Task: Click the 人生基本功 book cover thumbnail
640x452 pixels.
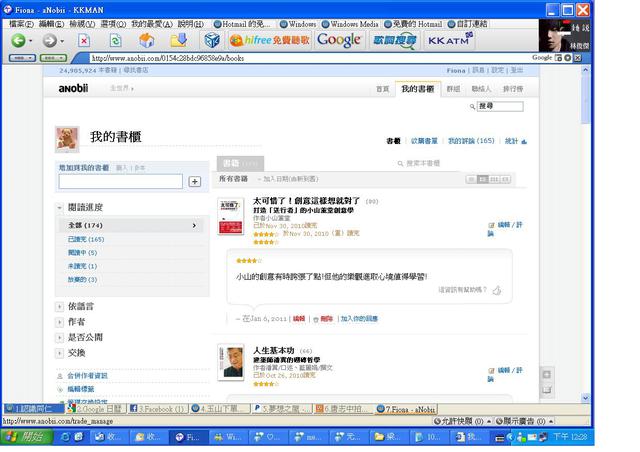Action: pos(231,363)
